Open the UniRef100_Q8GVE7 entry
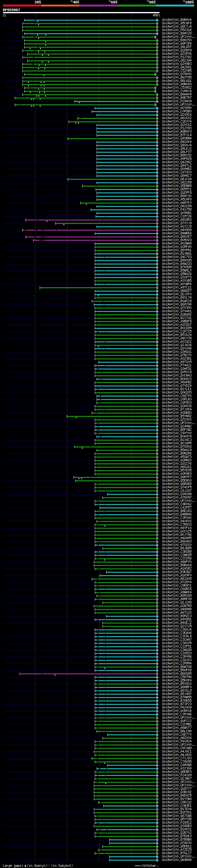The width and height of the screenshot is (197, 868). click(177, 236)
